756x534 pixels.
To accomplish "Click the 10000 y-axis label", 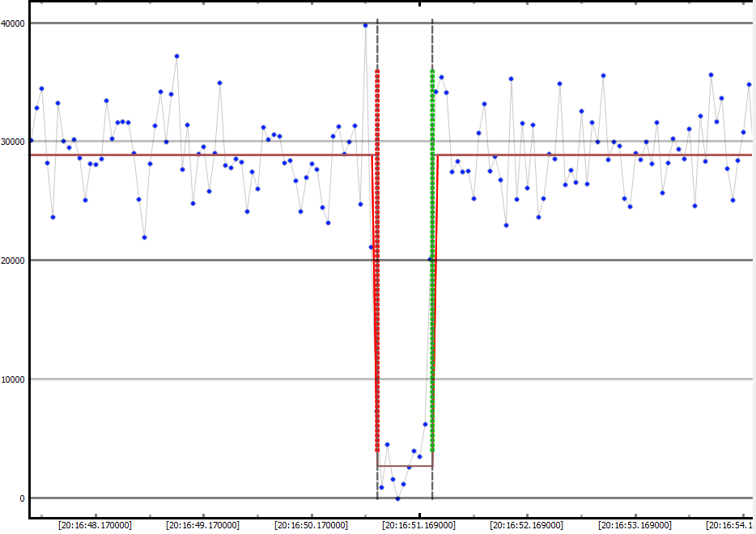I will [13, 379].
